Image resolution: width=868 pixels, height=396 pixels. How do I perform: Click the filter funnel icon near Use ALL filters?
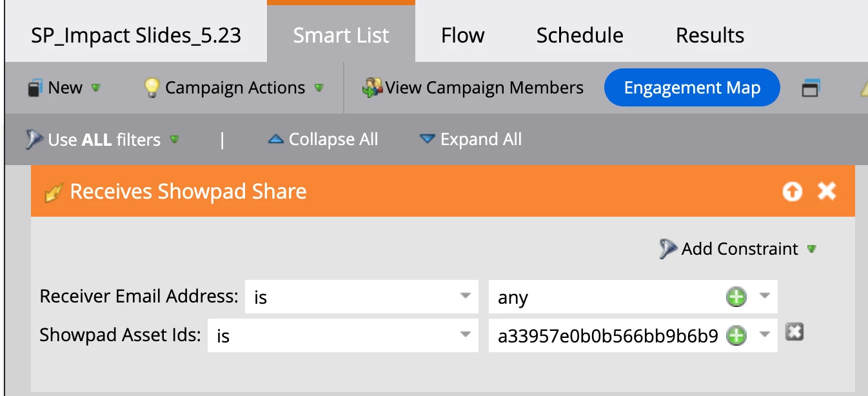34,139
